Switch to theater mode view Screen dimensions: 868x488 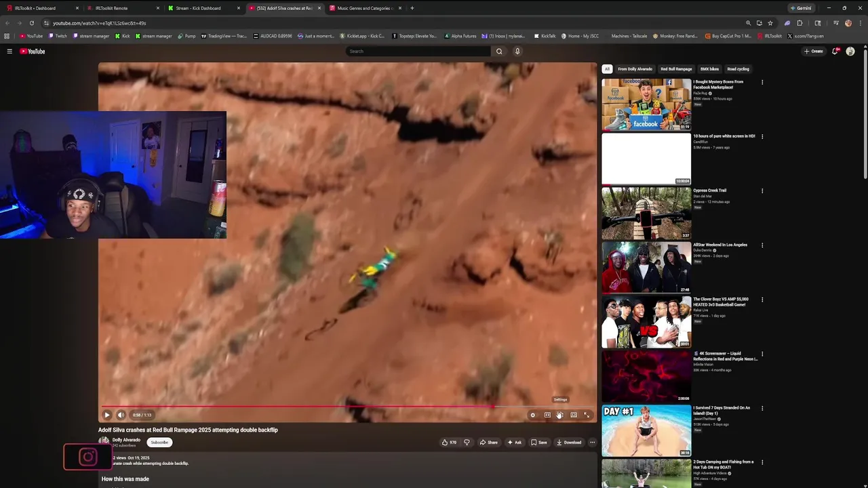click(x=574, y=415)
